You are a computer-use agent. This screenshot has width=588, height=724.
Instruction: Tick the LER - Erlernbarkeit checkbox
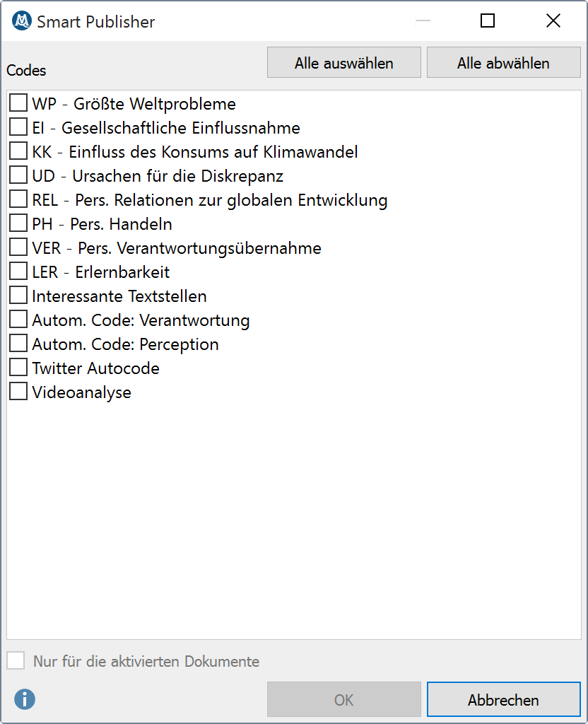click(18, 271)
